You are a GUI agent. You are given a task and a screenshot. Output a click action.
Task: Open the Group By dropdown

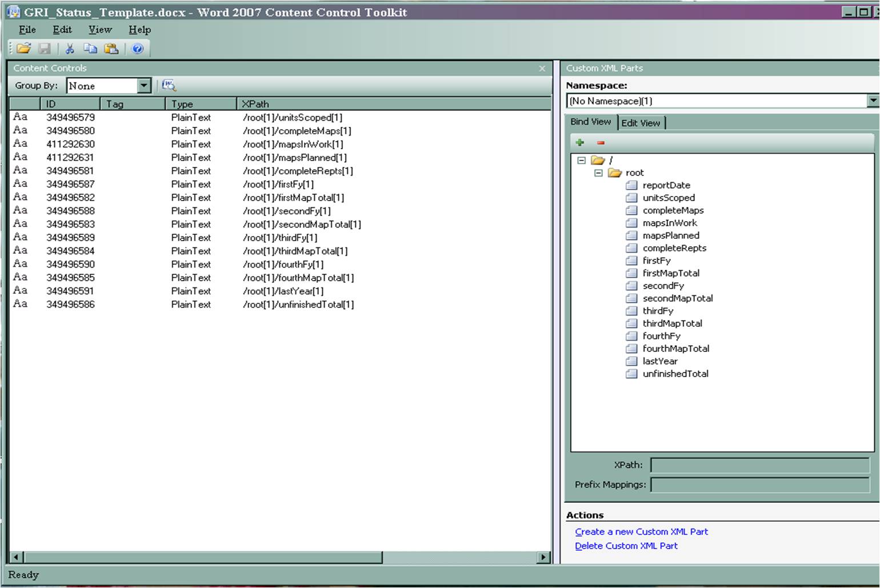point(144,86)
